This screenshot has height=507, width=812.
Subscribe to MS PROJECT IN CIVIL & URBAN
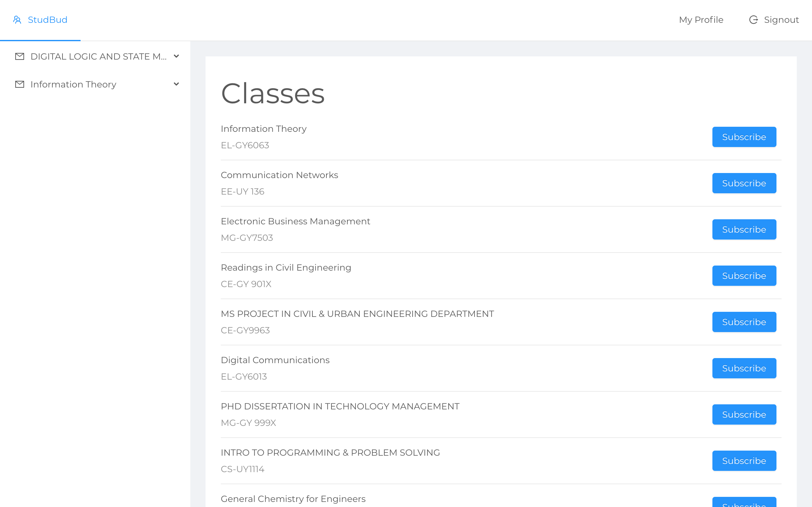click(x=744, y=322)
